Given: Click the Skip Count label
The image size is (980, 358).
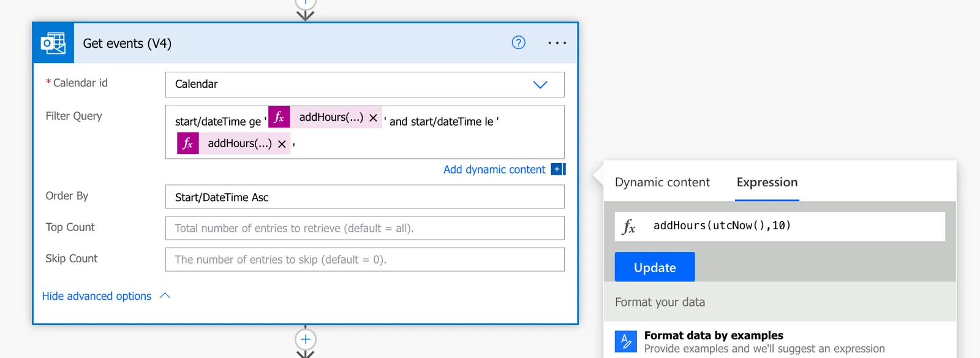Looking at the screenshot, I should [71, 258].
